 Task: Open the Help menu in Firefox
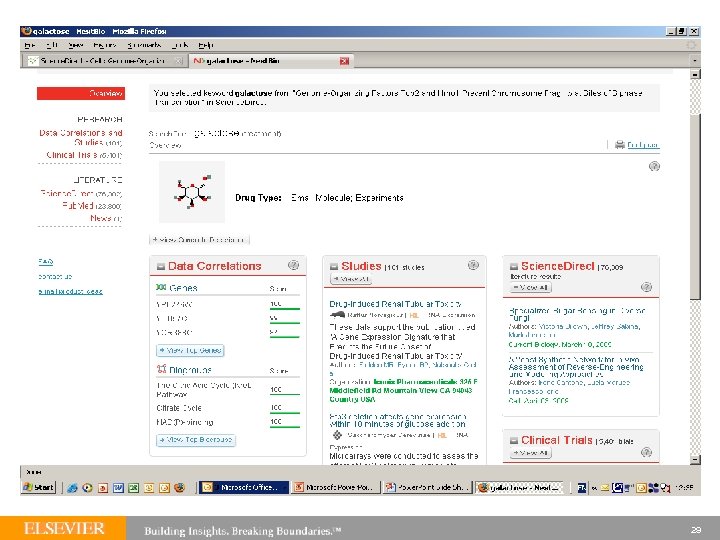point(206,45)
